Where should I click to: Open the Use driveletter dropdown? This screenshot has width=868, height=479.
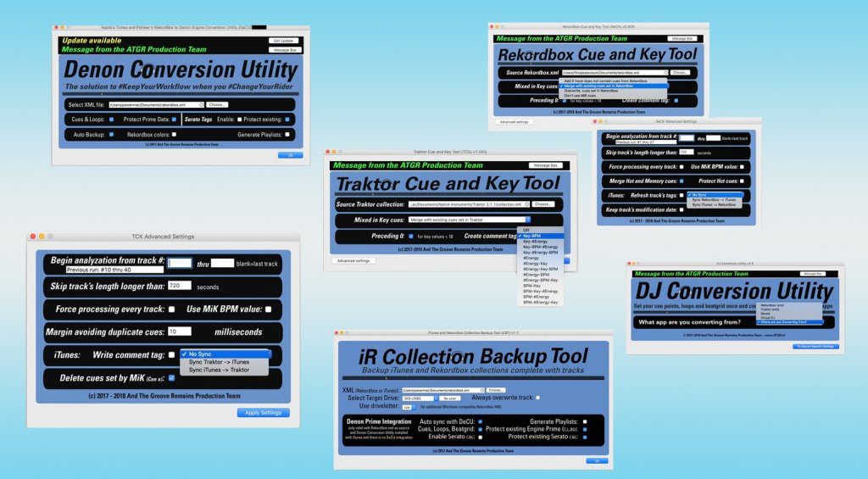[x=408, y=407]
